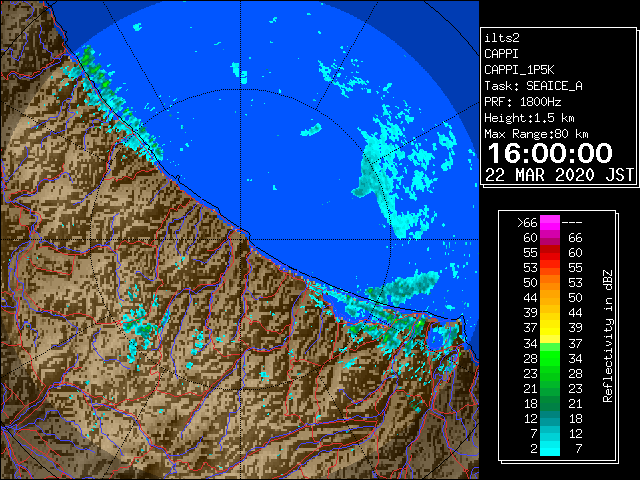Click the "ilts2" radar site label
640x480 pixels.
(x=502, y=38)
